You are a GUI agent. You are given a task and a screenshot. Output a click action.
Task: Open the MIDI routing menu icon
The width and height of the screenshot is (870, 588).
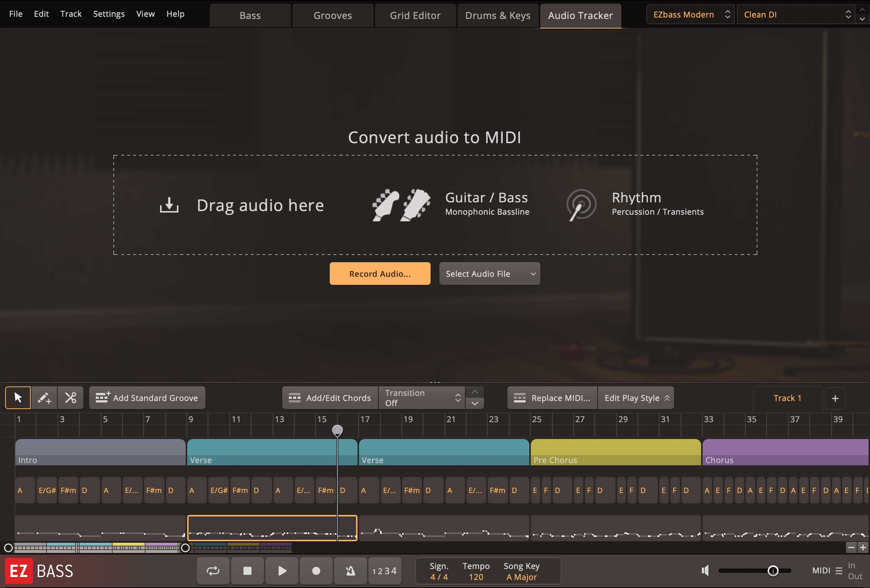[x=839, y=571]
